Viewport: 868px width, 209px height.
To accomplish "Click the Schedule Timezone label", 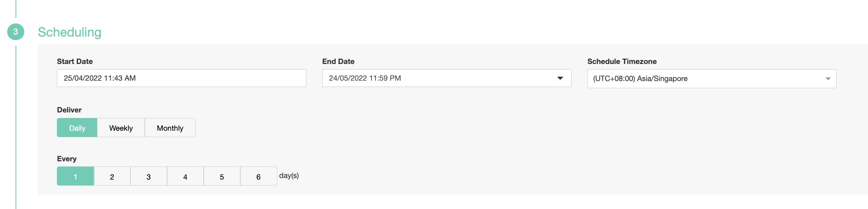I will point(622,62).
